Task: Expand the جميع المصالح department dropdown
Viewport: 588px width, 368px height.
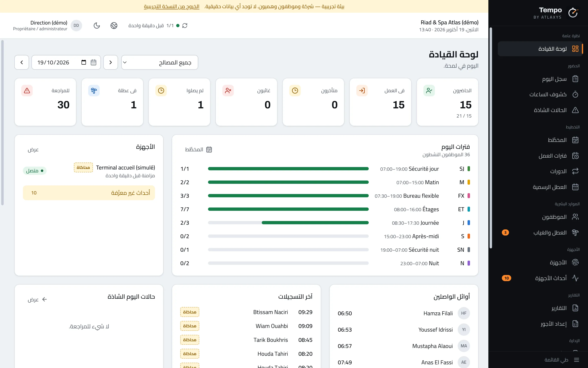Action: coord(160,63)
